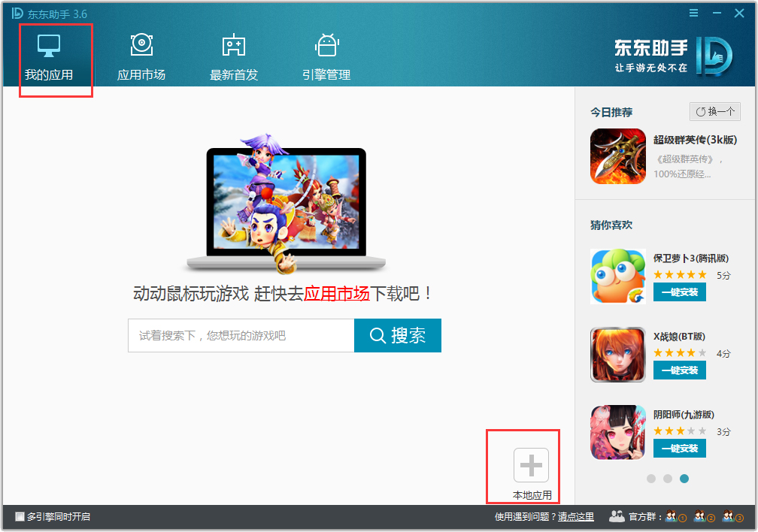The image size is (758, 532).
Task: Install 保卫萝卜3 with 一键安装
Action: click(680, 292)
